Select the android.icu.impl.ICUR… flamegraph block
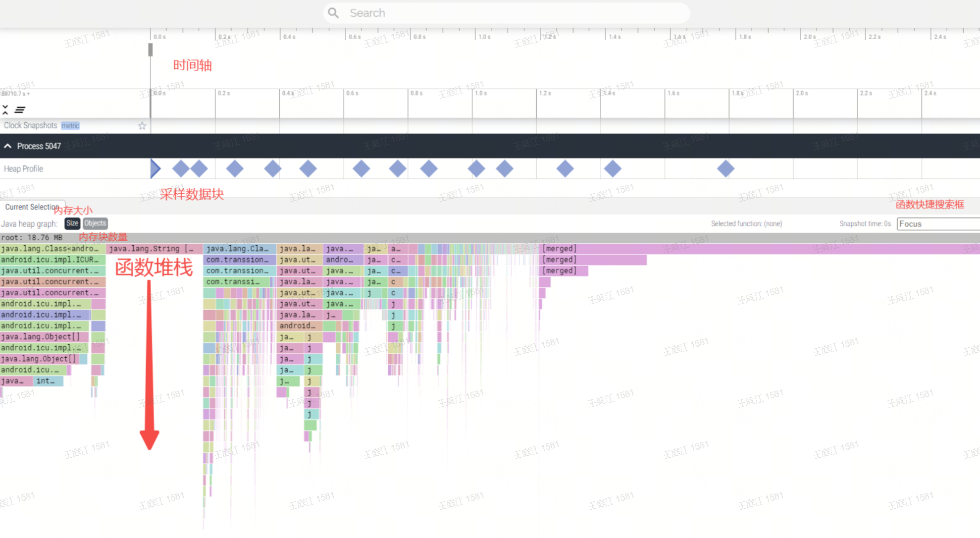This screenshot has height=538, width=980. 52,260
